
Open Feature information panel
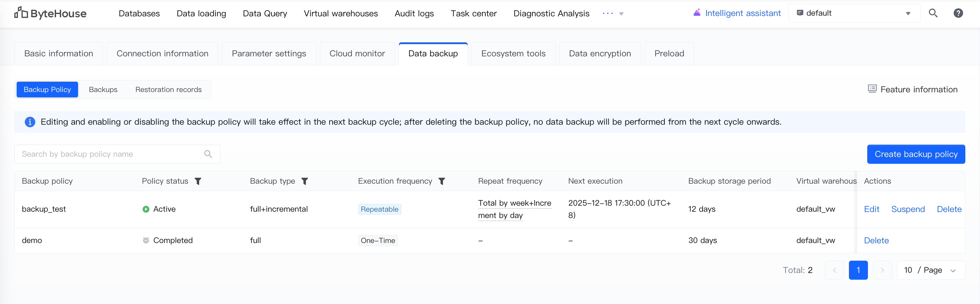pos(912,89)
